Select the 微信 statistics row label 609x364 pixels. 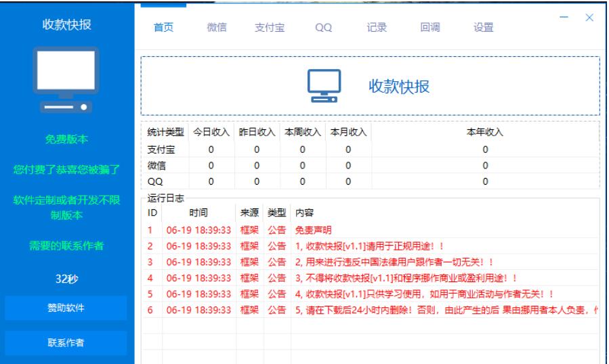[x=156, y=166]
